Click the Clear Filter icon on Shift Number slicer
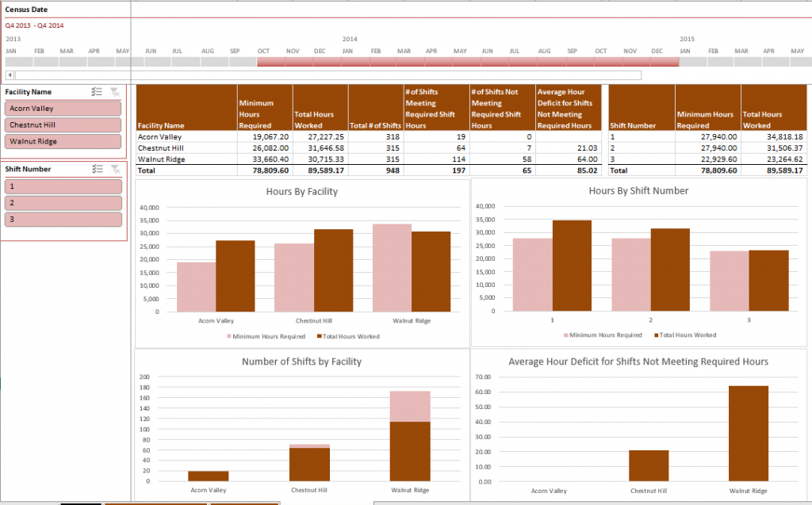The height and width of the screenshot is (505, 812). coord(116,168)
